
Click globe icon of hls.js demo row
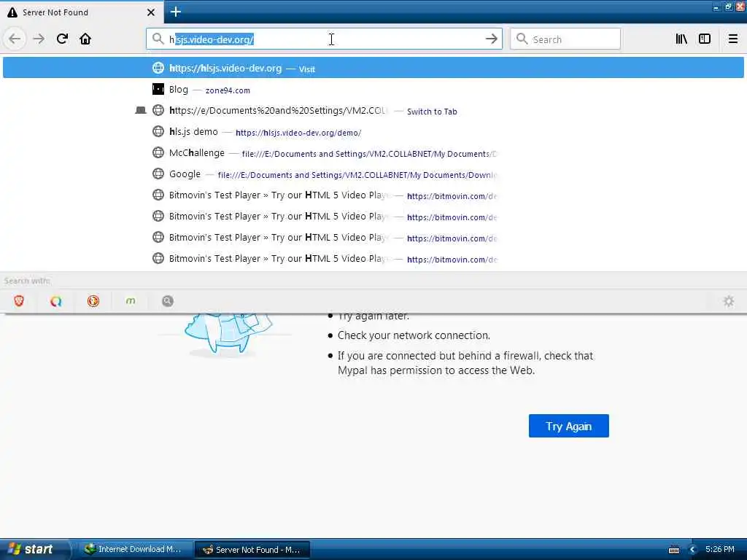pyautogui.click(x=158, y=131)
